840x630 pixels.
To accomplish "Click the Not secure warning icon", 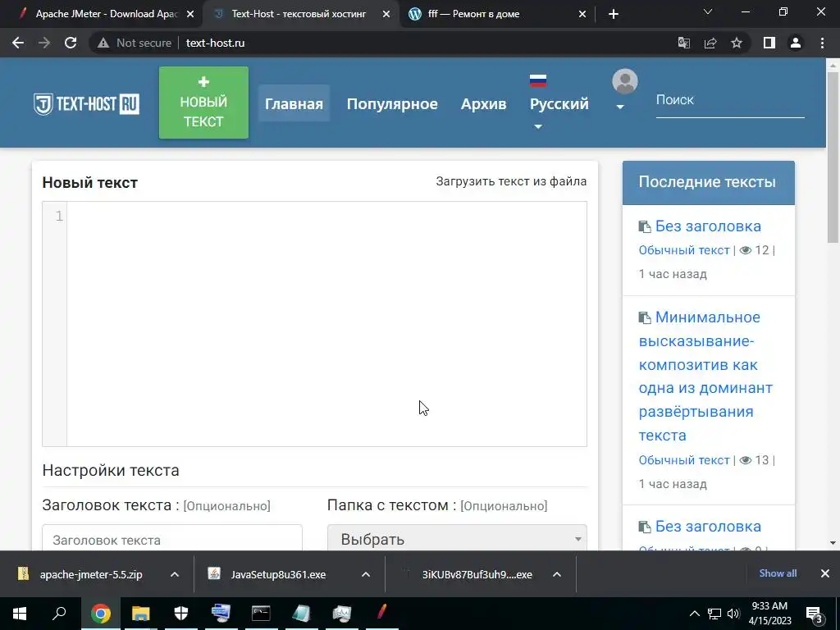I will pos(103,43).
